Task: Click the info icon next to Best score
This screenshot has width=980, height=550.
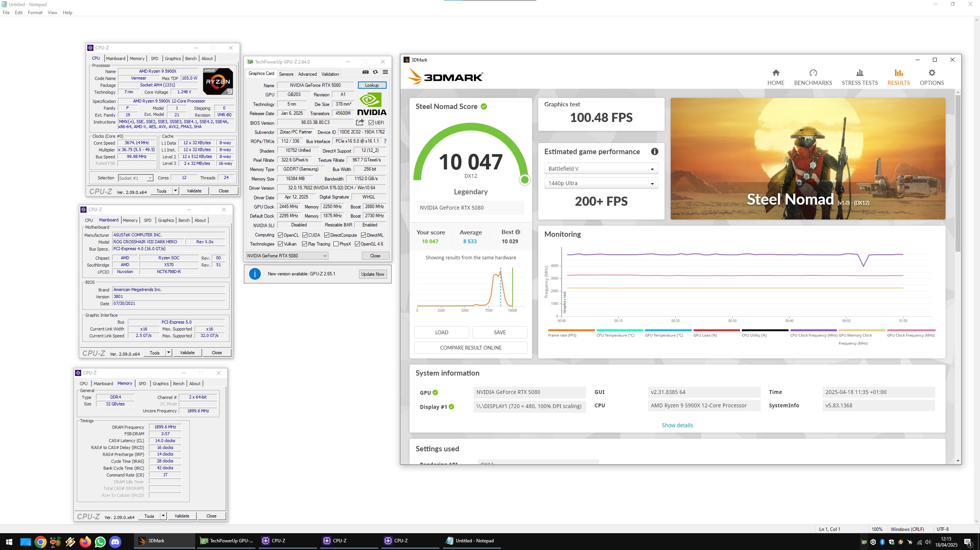Action: coord(518,232)
